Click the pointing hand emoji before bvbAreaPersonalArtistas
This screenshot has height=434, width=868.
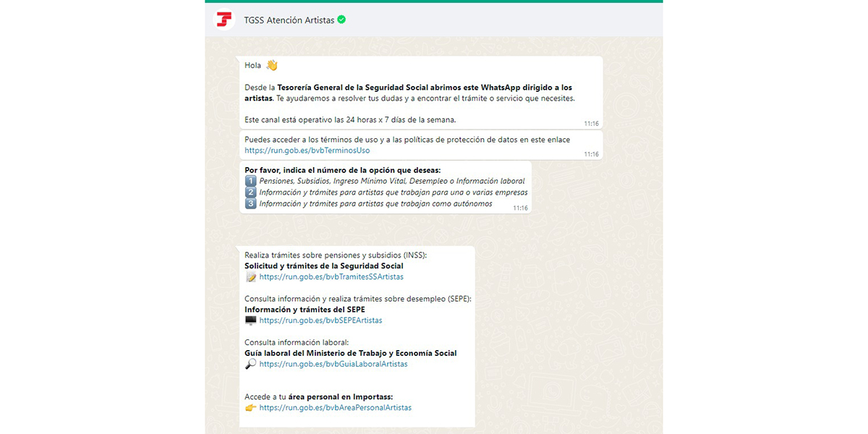251,408
